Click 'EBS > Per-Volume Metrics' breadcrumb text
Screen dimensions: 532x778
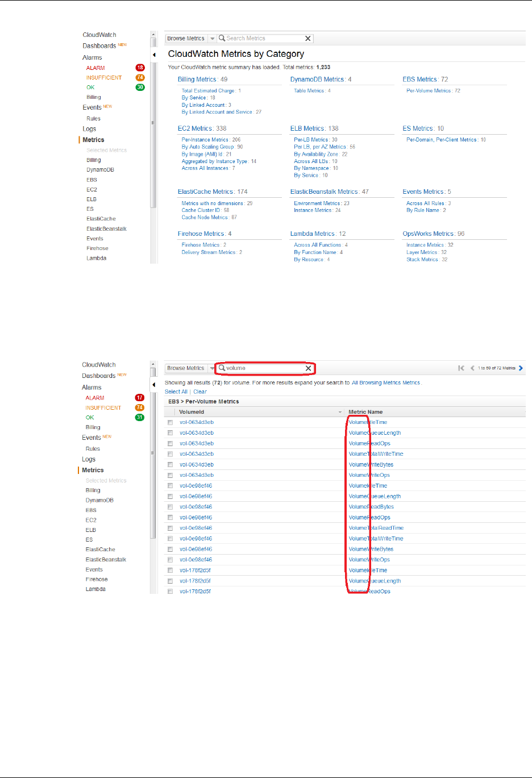tap(203, 402)
